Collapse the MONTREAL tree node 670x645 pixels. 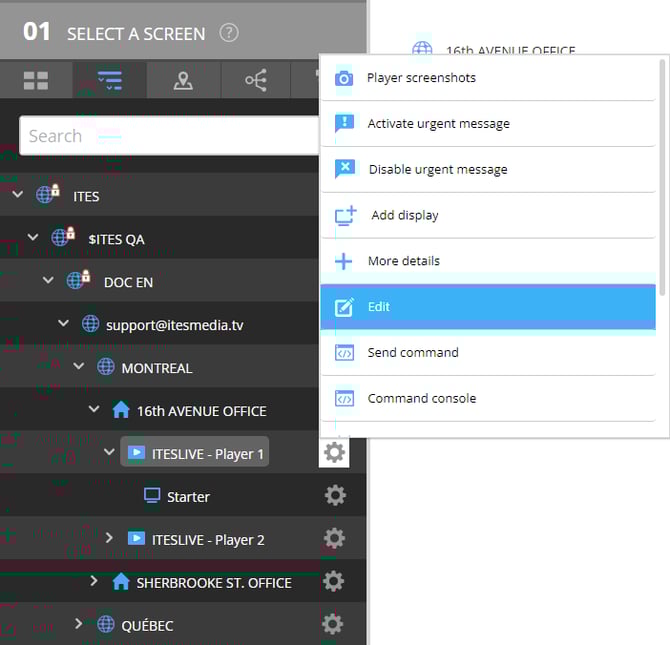click(80, 368)
